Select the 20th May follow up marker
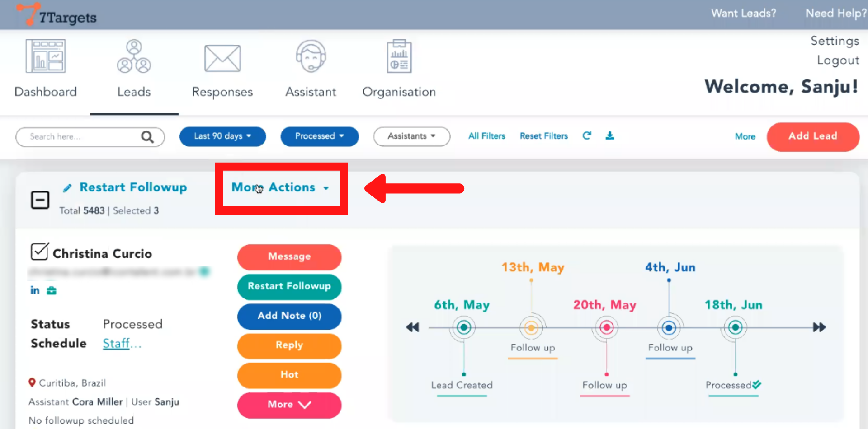This screenshot has width=868, height=429. tap(606, 327)
